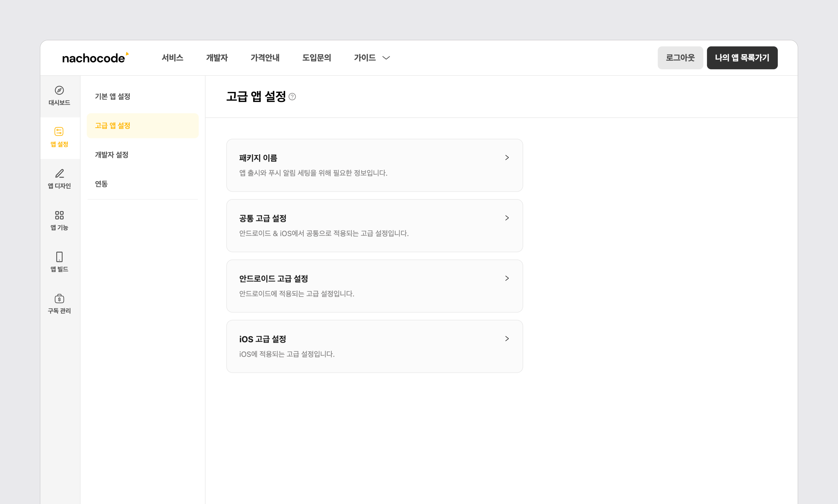Open the 앱 빌드 phone icon
The height and width of the screenshot is (504, 838).
(59, 257)
